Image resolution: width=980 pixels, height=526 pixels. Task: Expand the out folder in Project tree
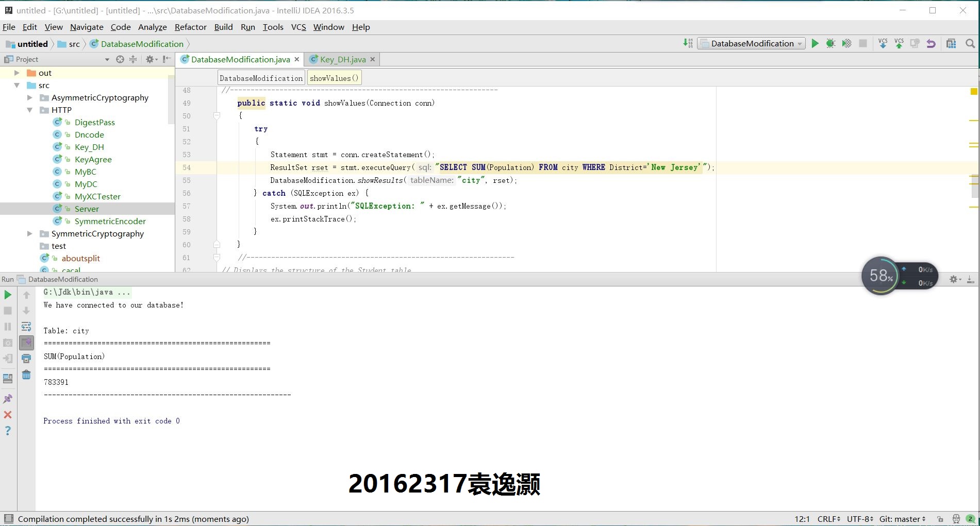(x=16, y=73)
